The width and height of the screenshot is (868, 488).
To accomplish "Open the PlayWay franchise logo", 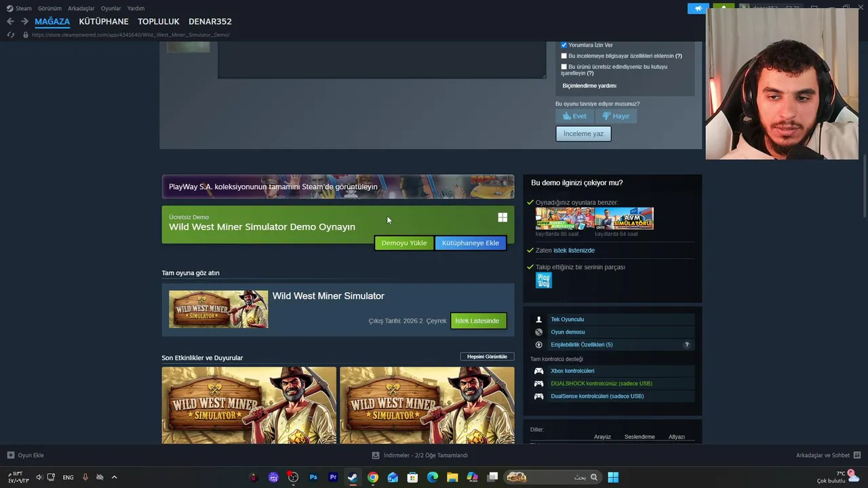I will tap(544, 280).
